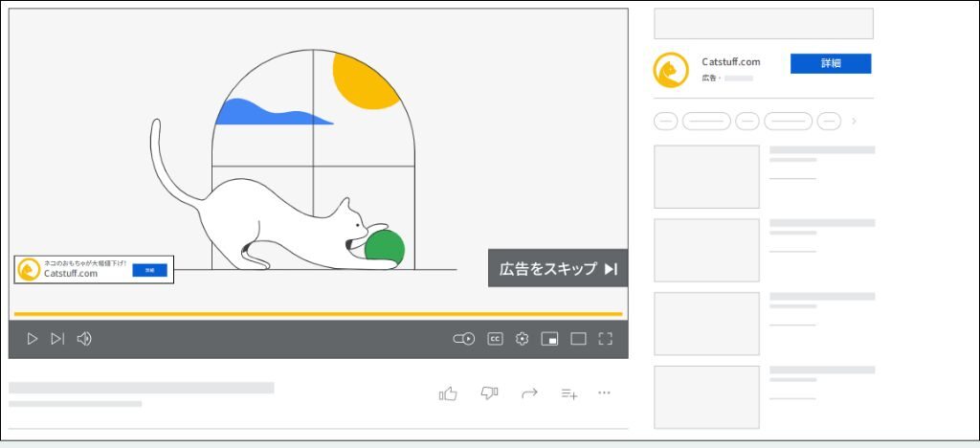
Task: Click the large blue 詳細 button beside Catstuff.com
Action: pos(831,64)
